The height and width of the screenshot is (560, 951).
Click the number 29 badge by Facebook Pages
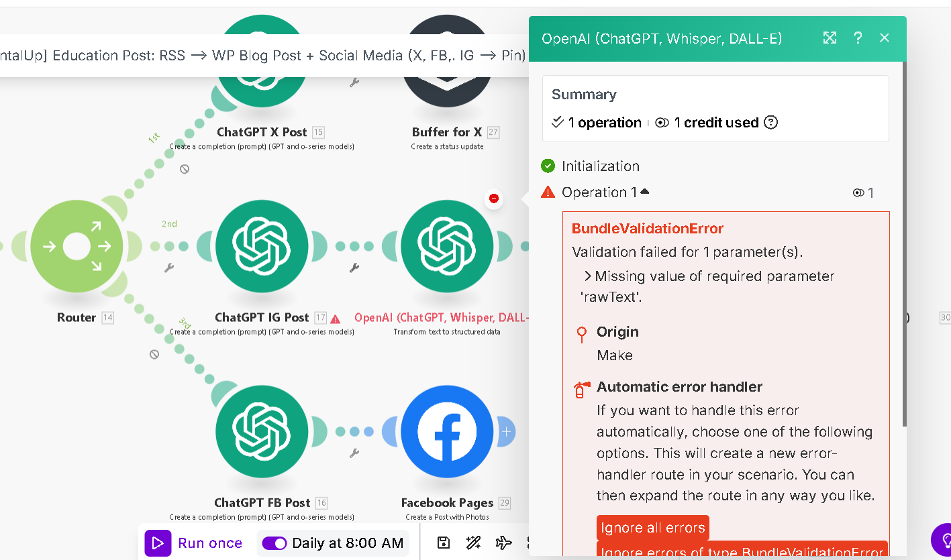coord(504,502)
